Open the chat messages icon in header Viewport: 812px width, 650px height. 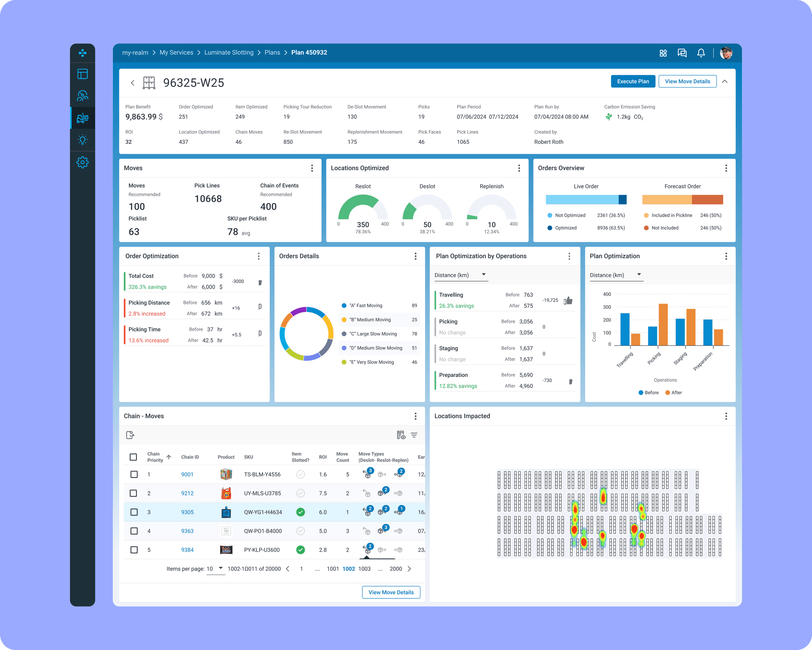(x=682, y=53)
